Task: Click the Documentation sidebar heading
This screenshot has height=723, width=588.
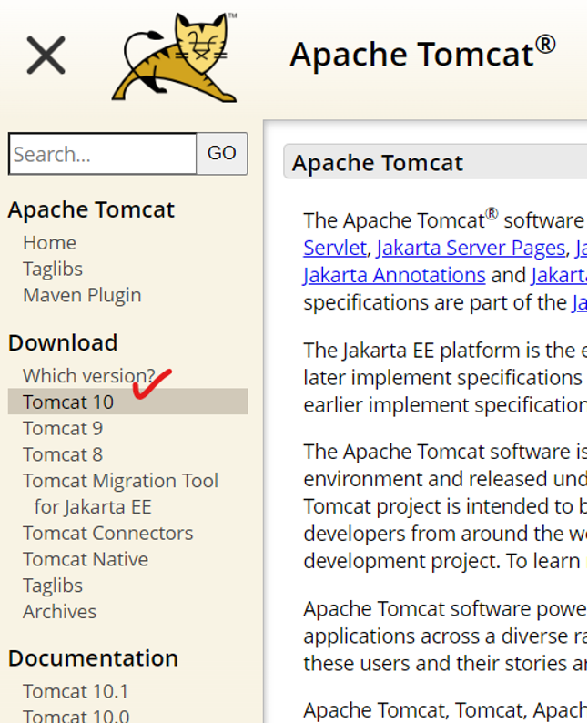Action: 93,658
